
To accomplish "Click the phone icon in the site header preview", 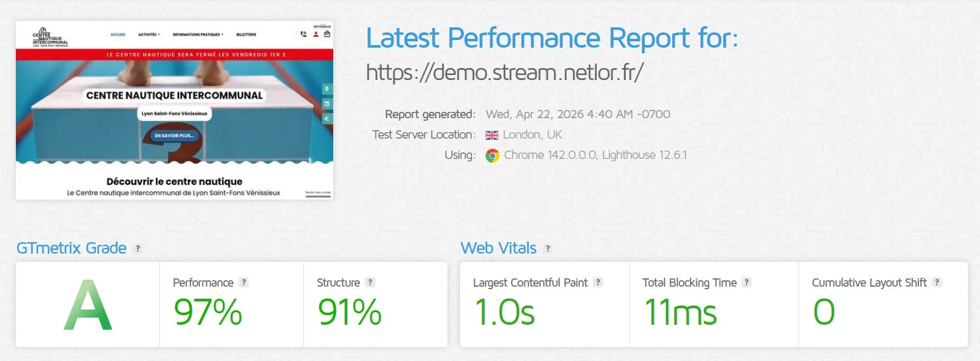I will 303,34.
